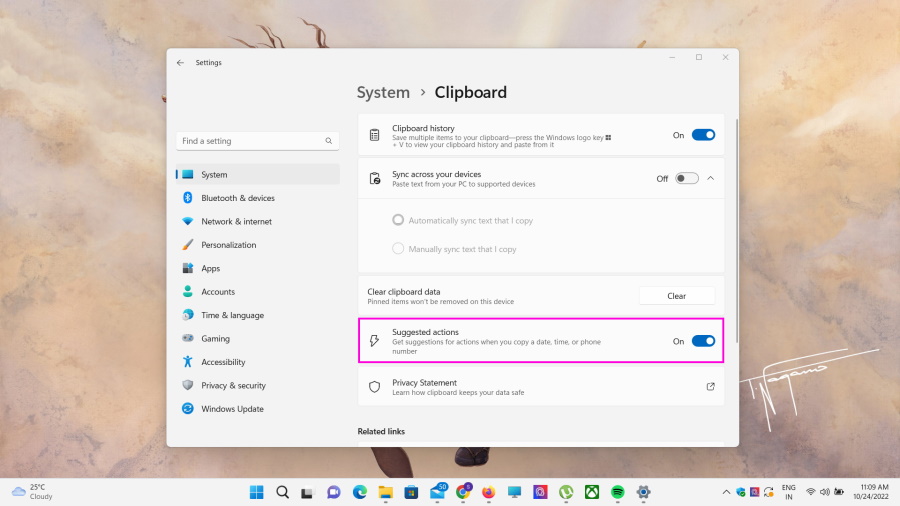
Task: Open Task View from taskbar
Action: (307, 492)
